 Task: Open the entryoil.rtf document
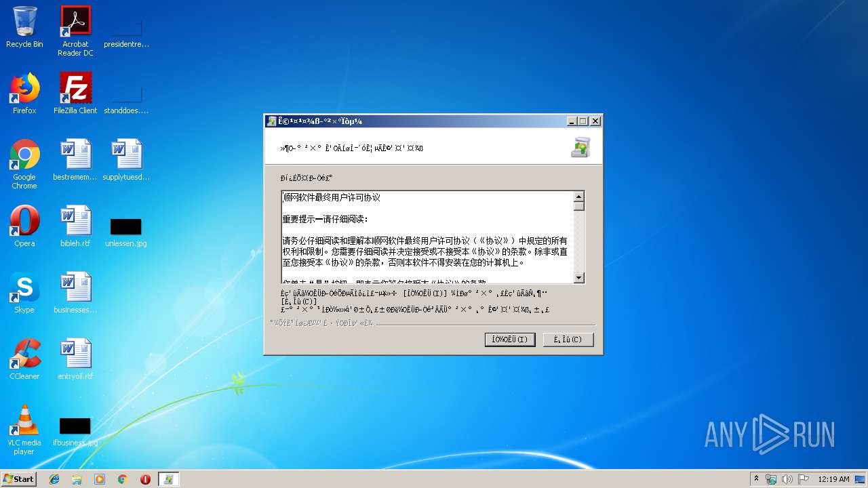[x=75, y=359]
